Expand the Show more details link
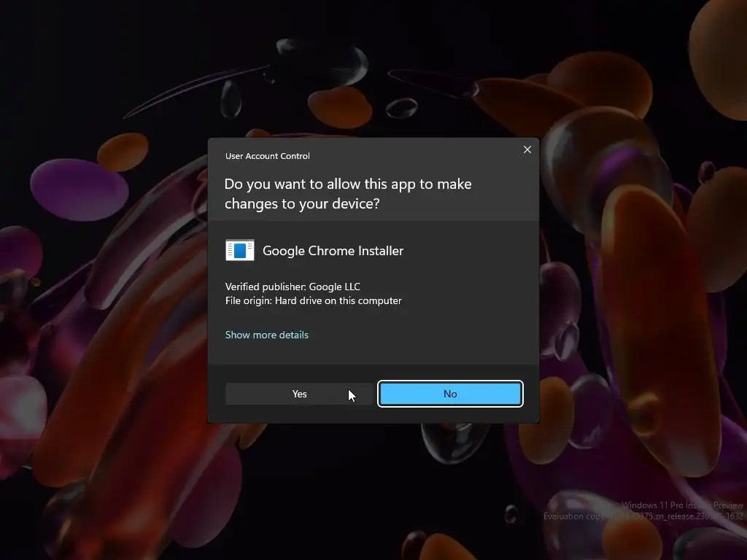 [267, 335]
